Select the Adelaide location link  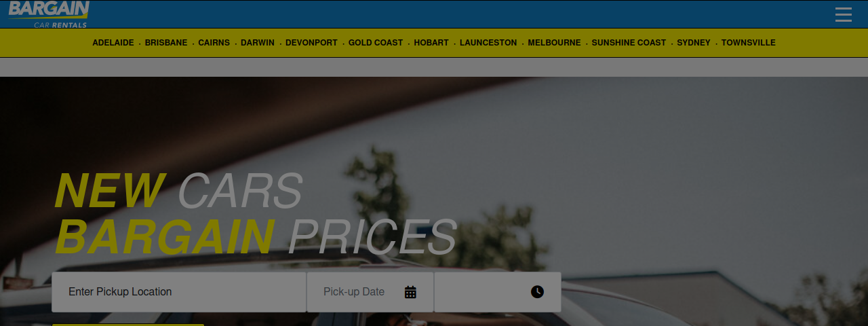pos(113,43)
